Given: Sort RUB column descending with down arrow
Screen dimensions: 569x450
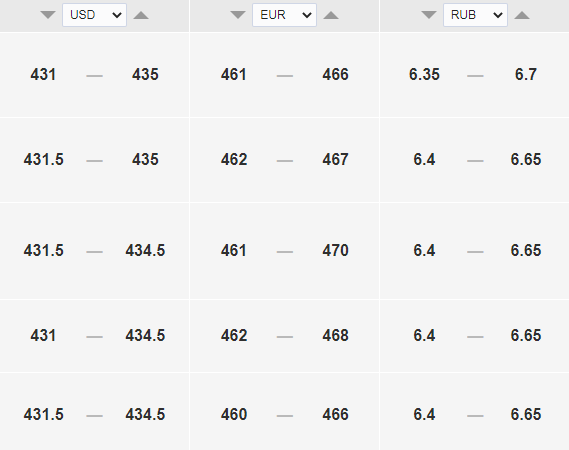Looking at the screenshot, I should coord(429,15).
